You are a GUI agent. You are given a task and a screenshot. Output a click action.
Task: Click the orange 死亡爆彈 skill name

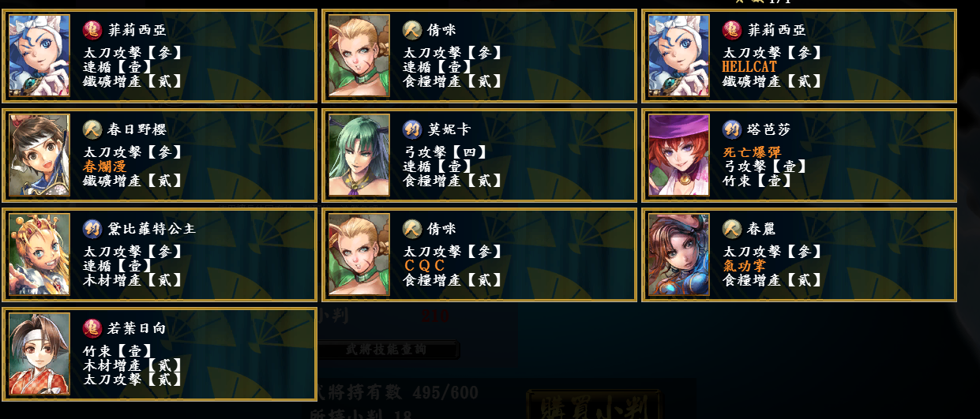click(x=752, y=152)
